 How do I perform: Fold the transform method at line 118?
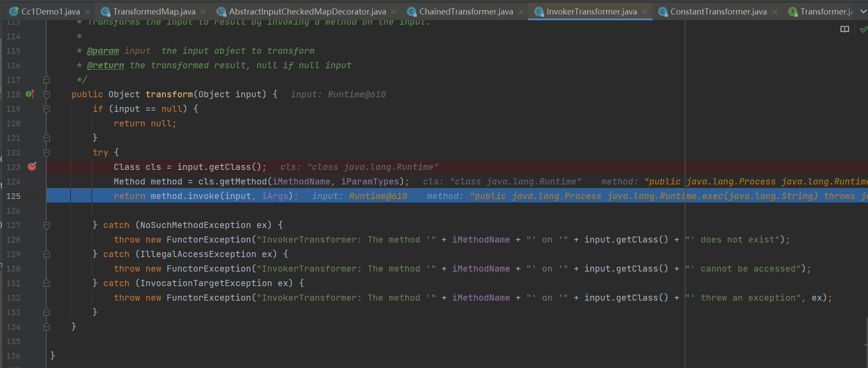[46, 94]
